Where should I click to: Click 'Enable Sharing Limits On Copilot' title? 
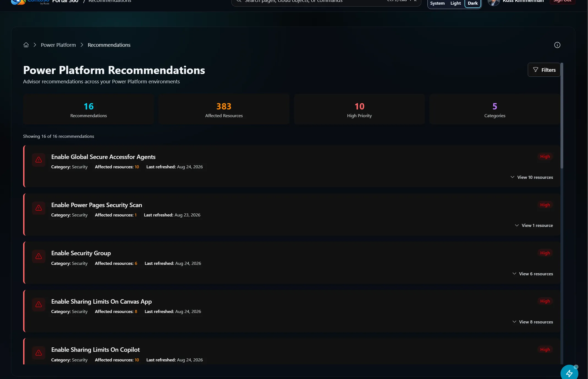click(x=95, y=350)
